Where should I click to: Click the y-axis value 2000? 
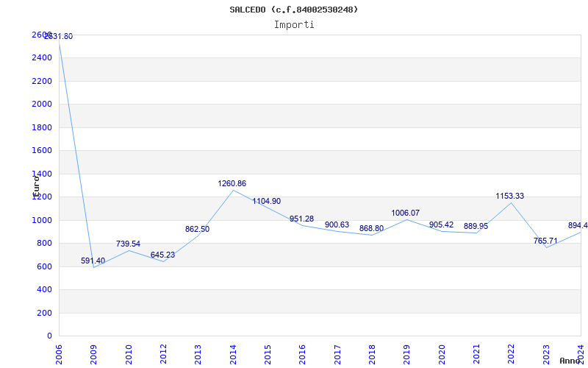[42, 104]
